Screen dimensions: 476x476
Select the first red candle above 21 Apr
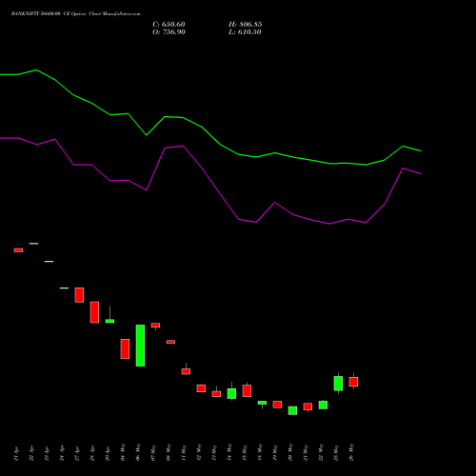pyautogui.click(x=18, y=250)
